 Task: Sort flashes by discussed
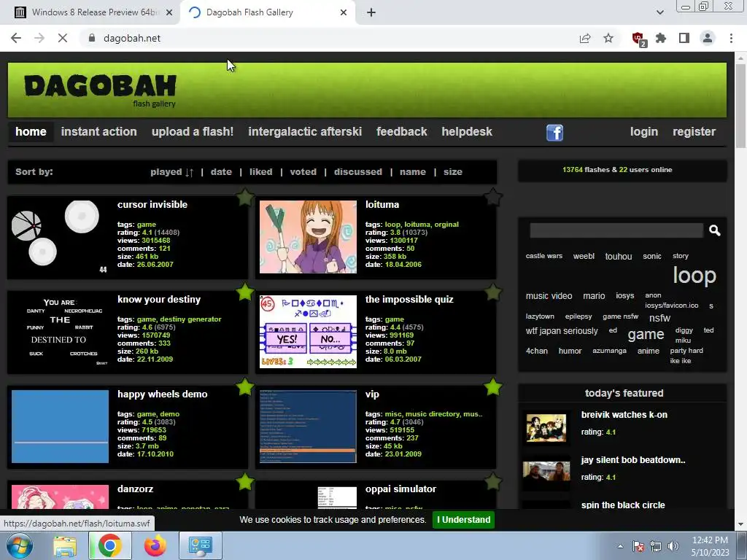[x=357, y=172]
